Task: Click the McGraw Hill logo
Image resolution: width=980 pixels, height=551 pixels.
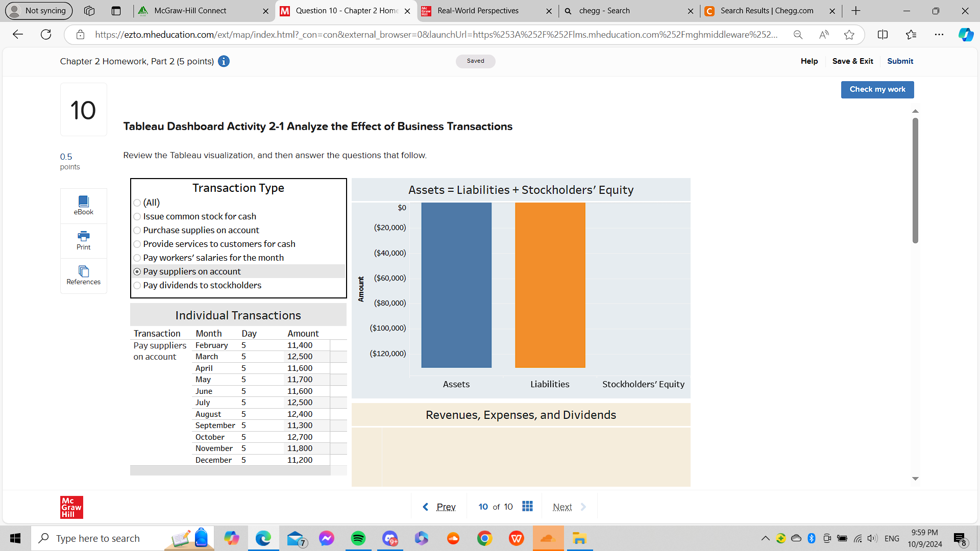Action: (71, 507)
